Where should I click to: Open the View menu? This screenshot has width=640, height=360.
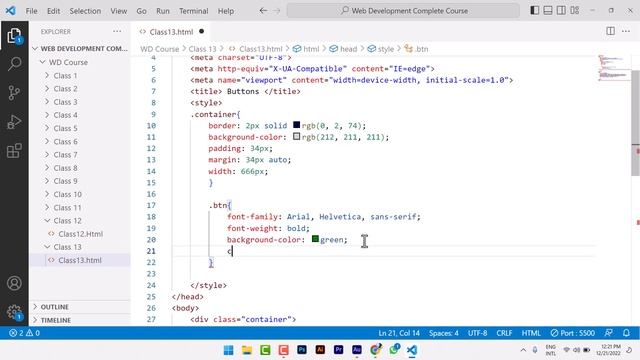coord(118,11)
